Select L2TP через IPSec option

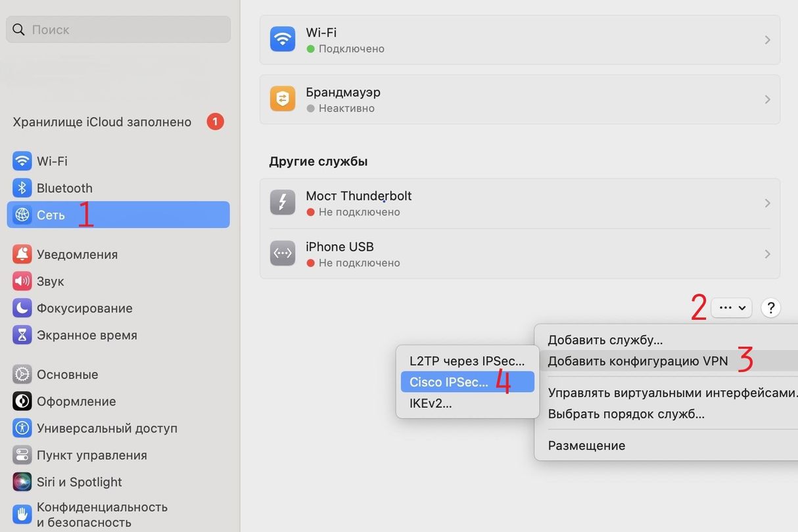pos(467,361)
